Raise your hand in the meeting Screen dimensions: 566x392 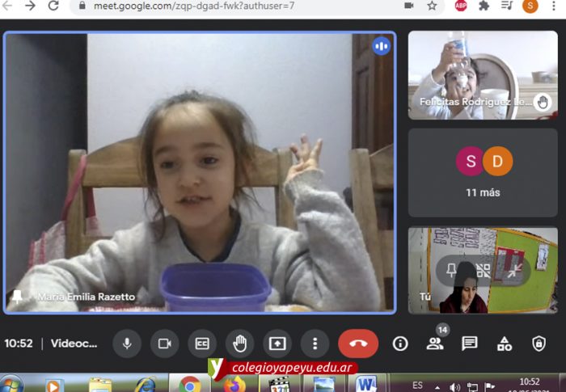(x=240, y=344)
